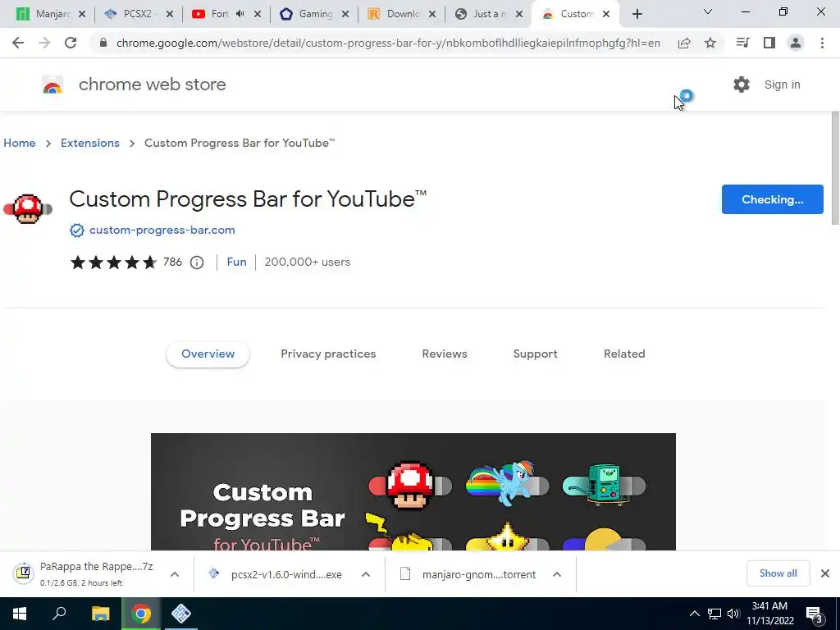Reload the current web store page

pos(71,43)
